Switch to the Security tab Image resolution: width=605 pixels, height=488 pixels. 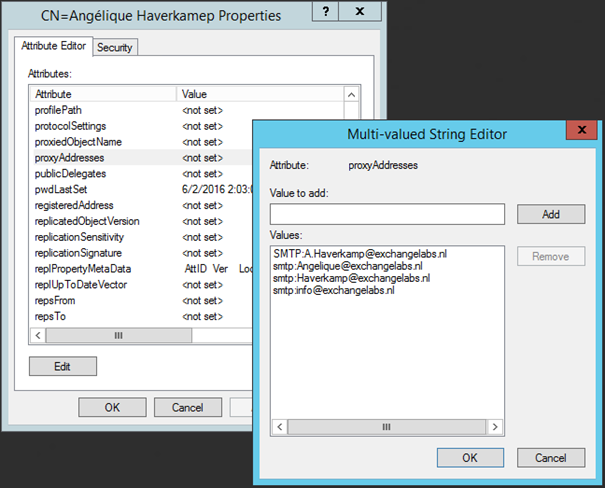pos(115,47)
